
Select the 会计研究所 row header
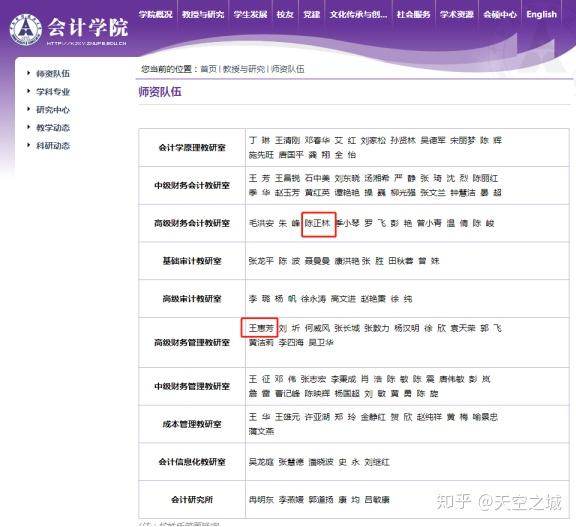192,499
